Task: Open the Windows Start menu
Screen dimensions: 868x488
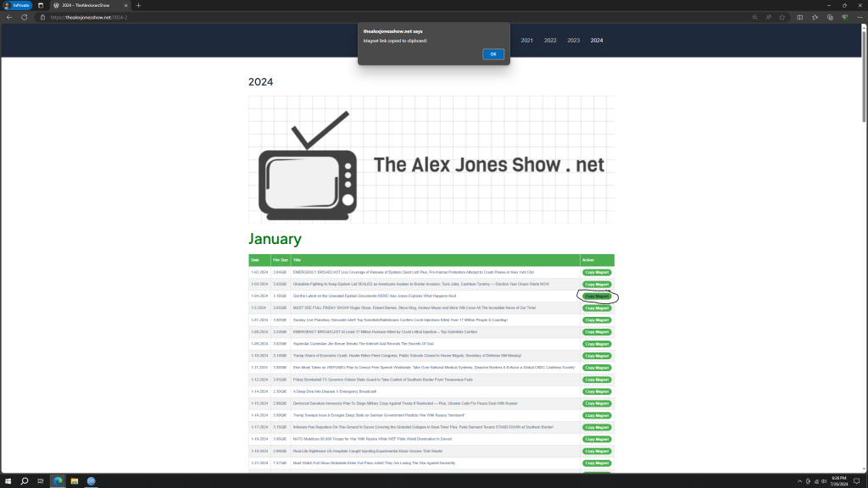Action: click(8, 480)
